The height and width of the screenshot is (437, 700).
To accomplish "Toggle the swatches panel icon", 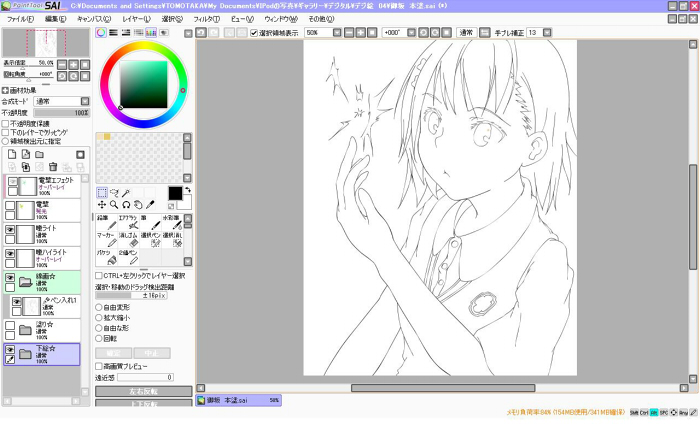I will coord(151,33).
